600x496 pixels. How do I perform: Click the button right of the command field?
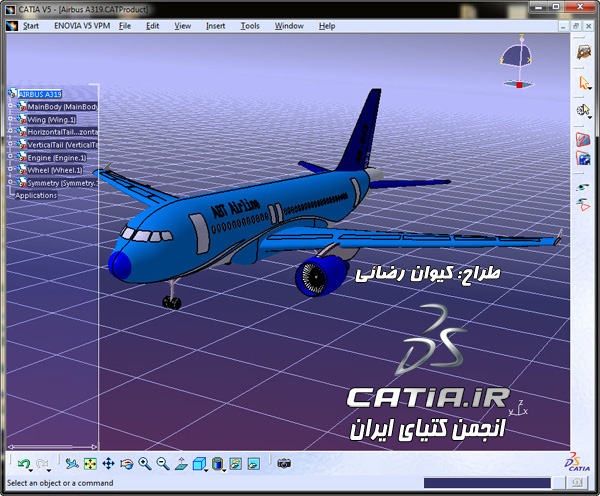click(577, 483)
